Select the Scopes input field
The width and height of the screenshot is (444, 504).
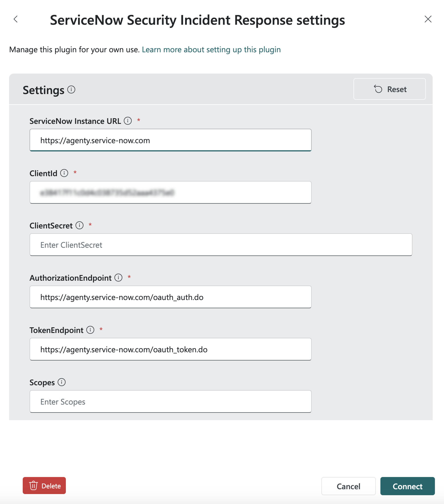pos(170,401)
